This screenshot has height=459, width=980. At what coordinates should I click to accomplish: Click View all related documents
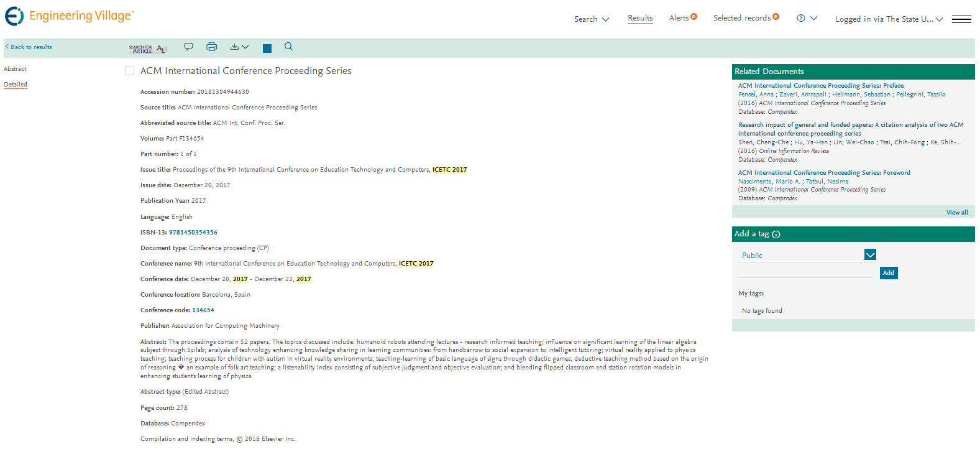957,213
